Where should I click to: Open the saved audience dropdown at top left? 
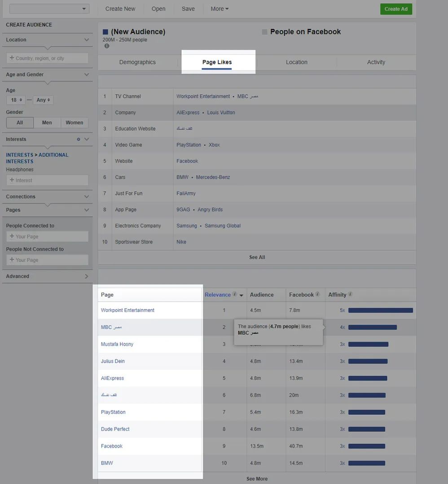pos(49,9)
